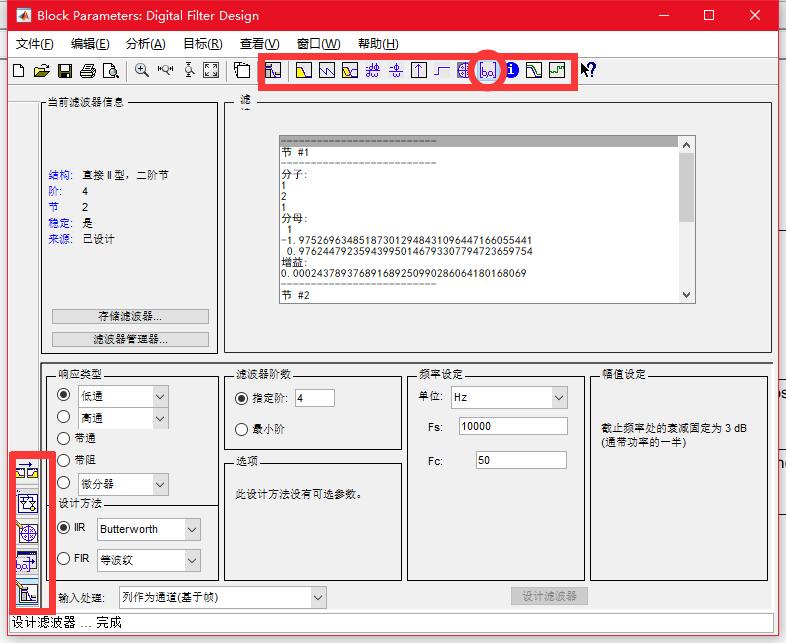Show the Impulse Response plot
This screenshot has width=786, height=643.
[419, 70]
